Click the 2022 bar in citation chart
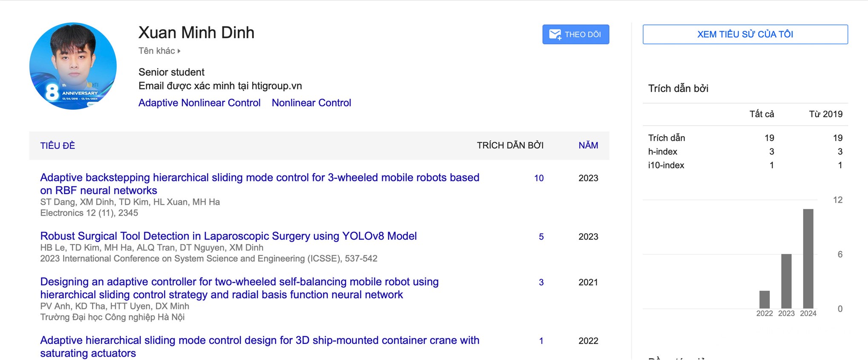868x360 pixels. click(x=765, y=299)
